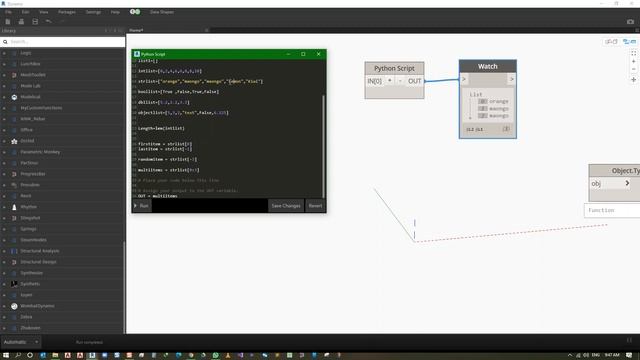Click the Watch node output port arrow

click(511, 79)
